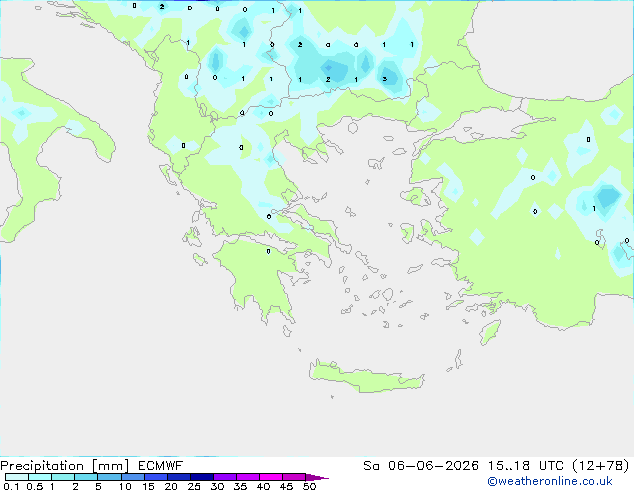Click the purple arrow end of the legend
Viewport: 634px width, 490px height.
tap(317, 477)
